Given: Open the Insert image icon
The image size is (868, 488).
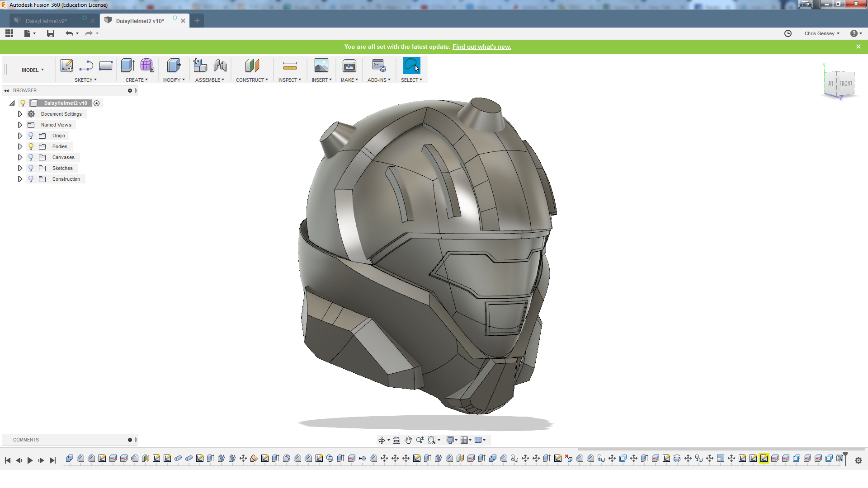Looking at the screenshot, I should [x=321, y=66].
